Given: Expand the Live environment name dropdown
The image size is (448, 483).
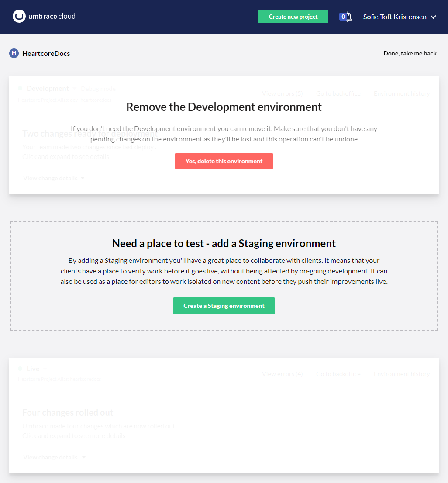Looking at the screenshot, I should [x=45, y=369].
